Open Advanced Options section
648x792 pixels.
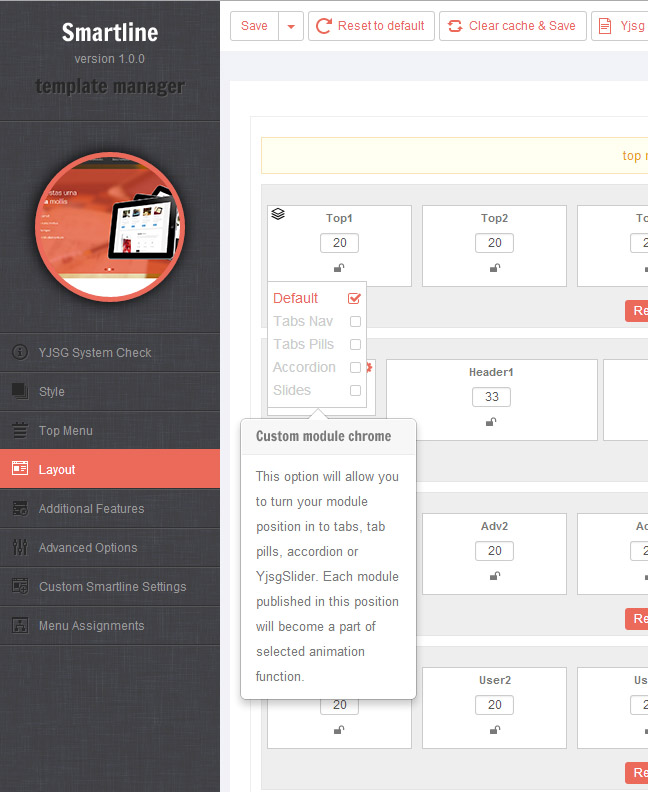coord(110,548)
